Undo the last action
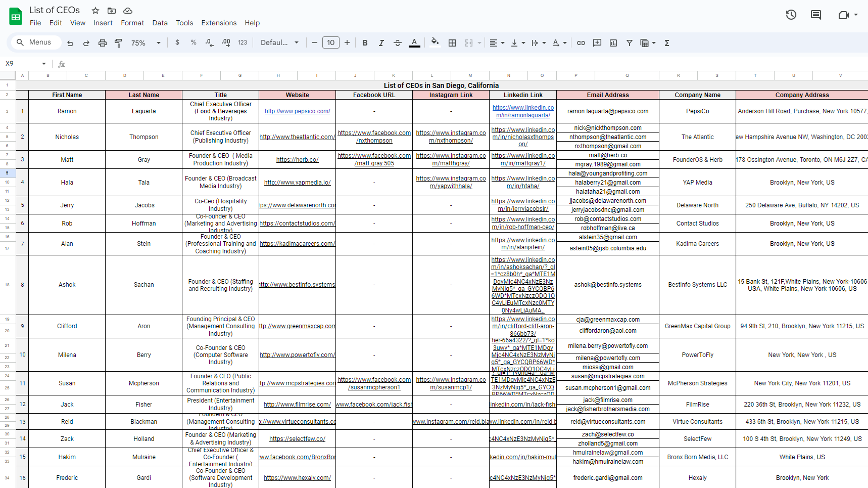The width and height of the screenshot is (868, 488). pos(70,43)
